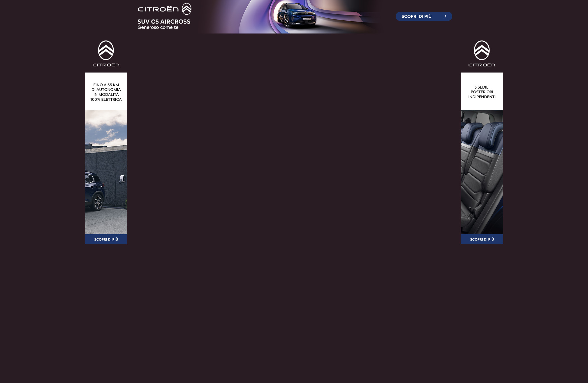Click the arrow chevron in top Scopri button
Image resolution: width=588 pixels, height=383 pixels.
pos(445,16)
